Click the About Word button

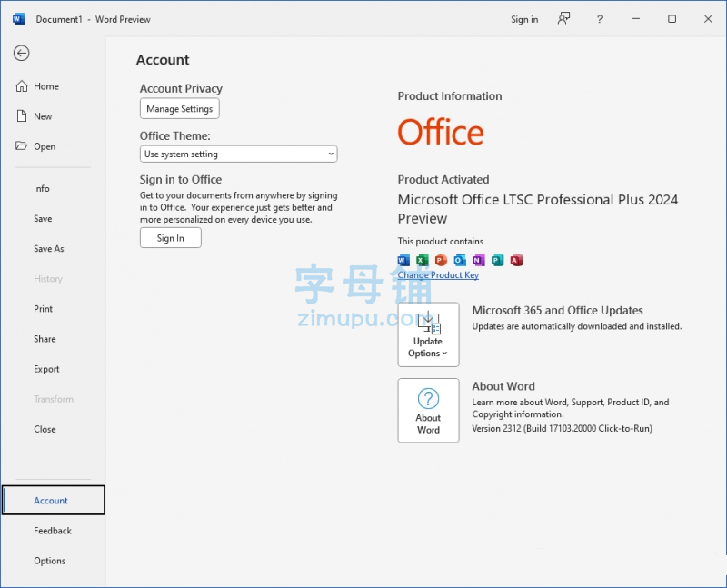point(428,411)
